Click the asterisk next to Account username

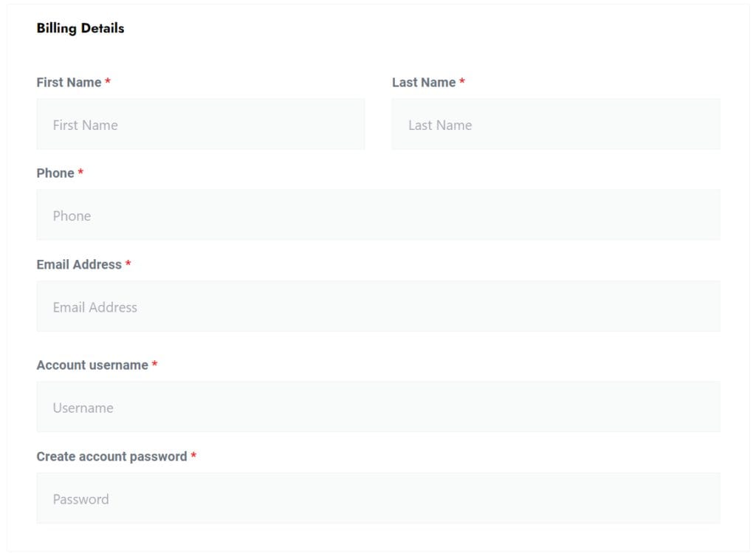pyautogui.click(x=155, y=365)
